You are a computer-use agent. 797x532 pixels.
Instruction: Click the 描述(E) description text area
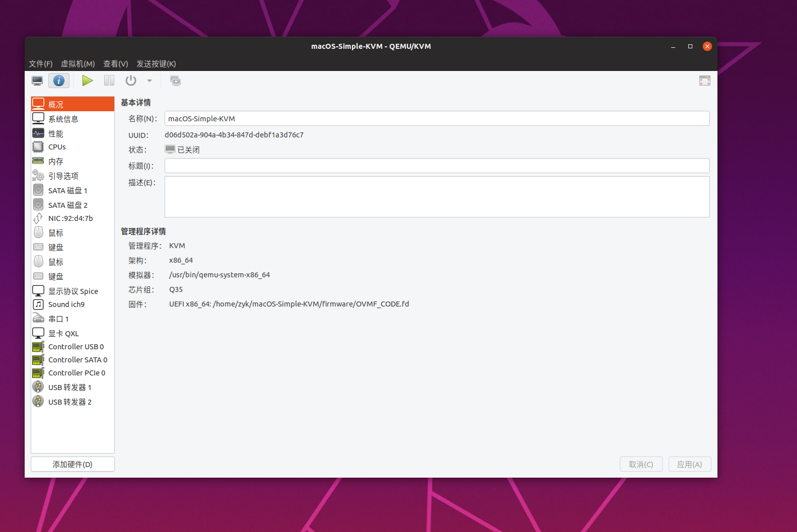[x=437, y=197]
